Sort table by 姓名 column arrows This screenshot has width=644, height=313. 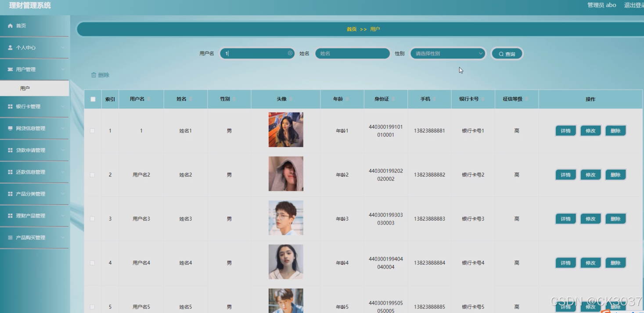191,99
